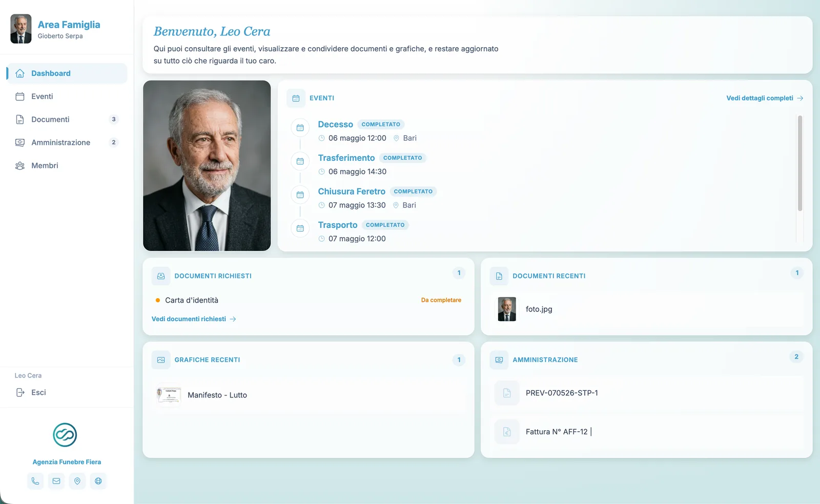The image size is (820, 504).
Task: Click the PREV-070526-STP-1 document icon
Action: [507, 393]
